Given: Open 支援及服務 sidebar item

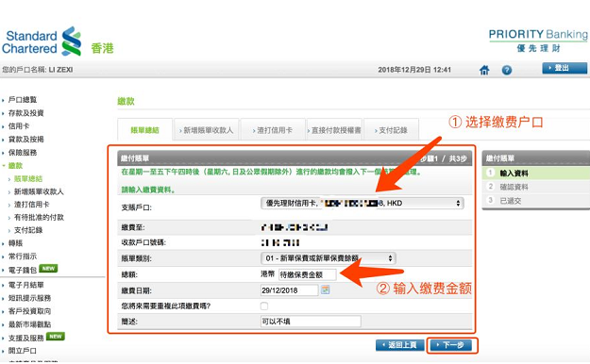Looking at the screenshot, I should click(26, 338).
